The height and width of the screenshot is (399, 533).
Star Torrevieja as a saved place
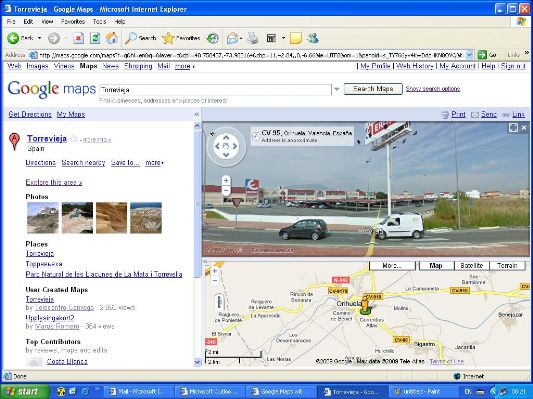click(73, 139)
